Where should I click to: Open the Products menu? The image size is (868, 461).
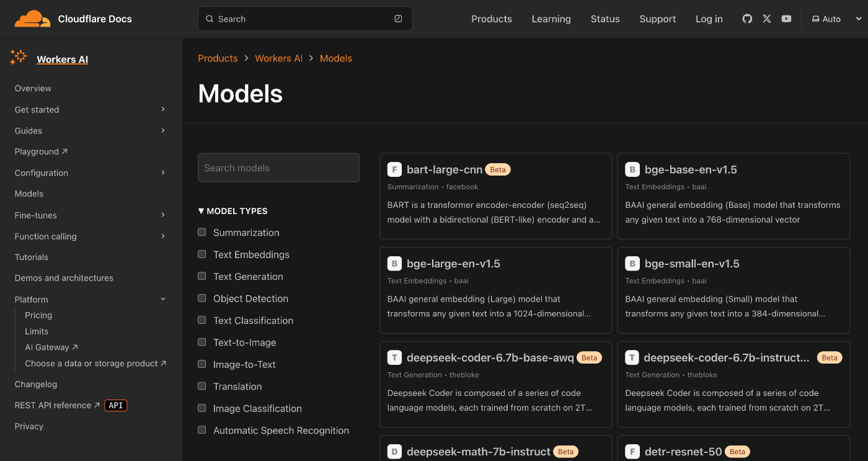pos(491,19)
